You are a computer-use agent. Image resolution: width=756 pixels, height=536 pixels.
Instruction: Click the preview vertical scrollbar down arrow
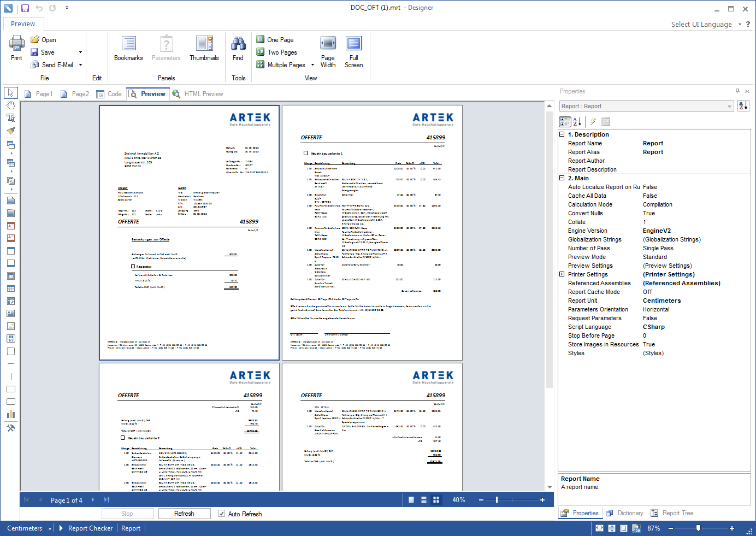(550, 487)
